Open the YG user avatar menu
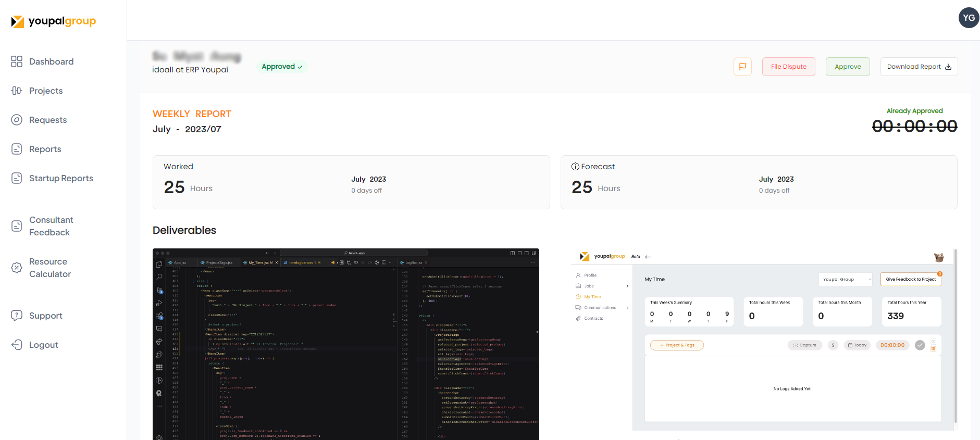 [969, 18]
